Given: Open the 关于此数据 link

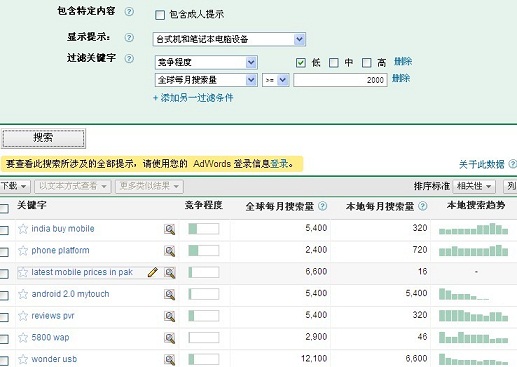Looking at the screenshot, I should point(481,164).
